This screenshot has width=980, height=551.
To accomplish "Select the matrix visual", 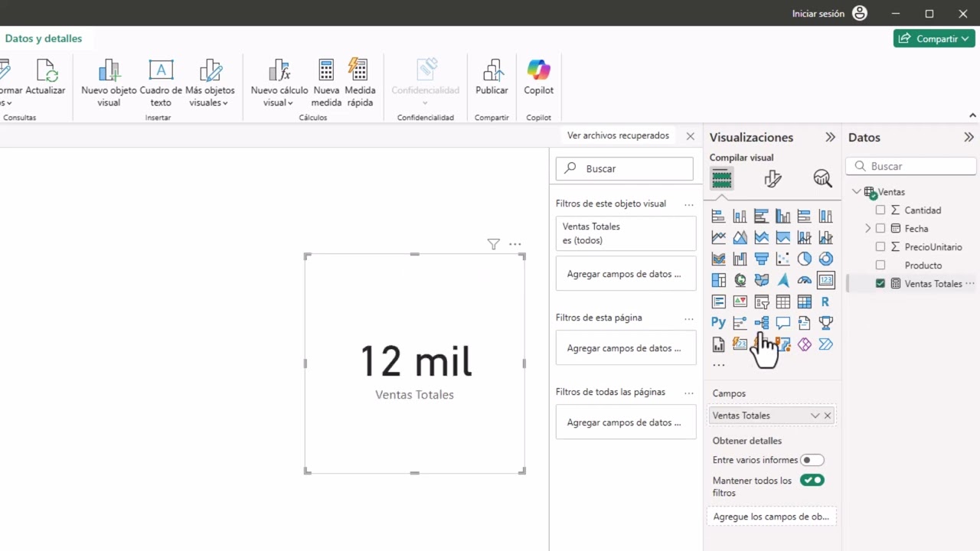I will tap(804, 302).
